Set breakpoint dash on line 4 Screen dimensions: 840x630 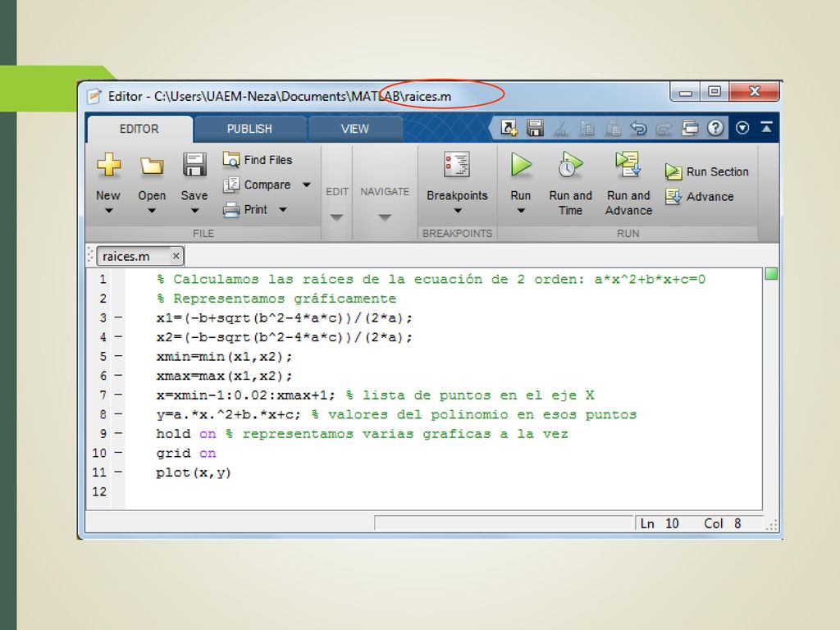pos(118,337)
